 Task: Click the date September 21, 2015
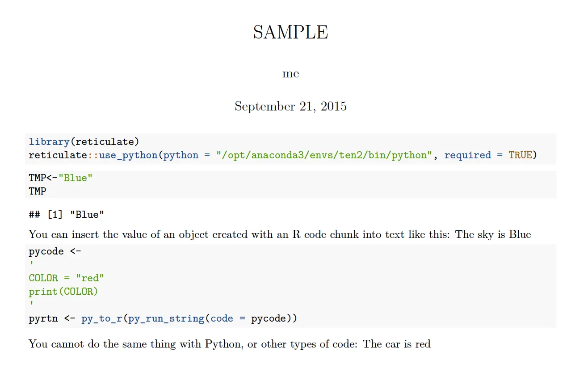point(290,106)
